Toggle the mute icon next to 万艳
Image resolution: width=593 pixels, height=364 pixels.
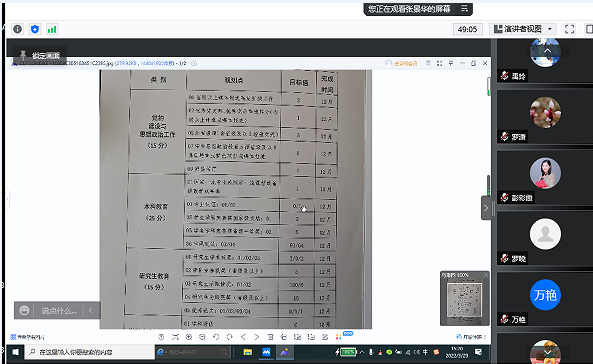[504, 319]
